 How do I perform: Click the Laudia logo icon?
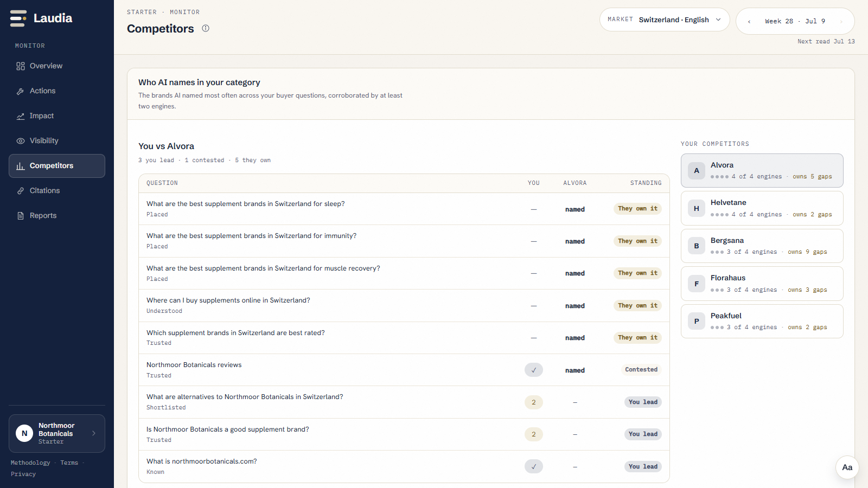18,18
